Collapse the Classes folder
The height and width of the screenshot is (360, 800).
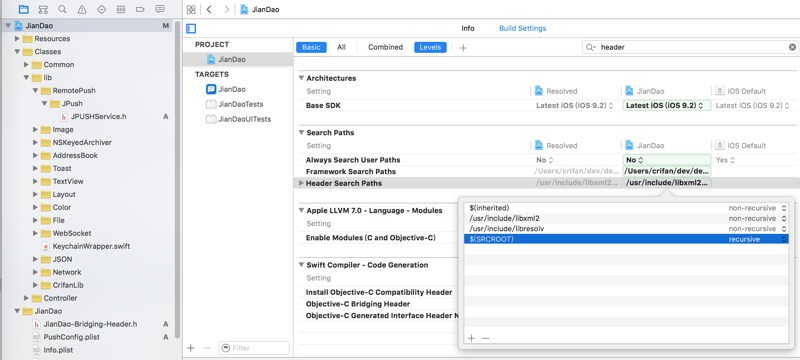click(17, 52)
